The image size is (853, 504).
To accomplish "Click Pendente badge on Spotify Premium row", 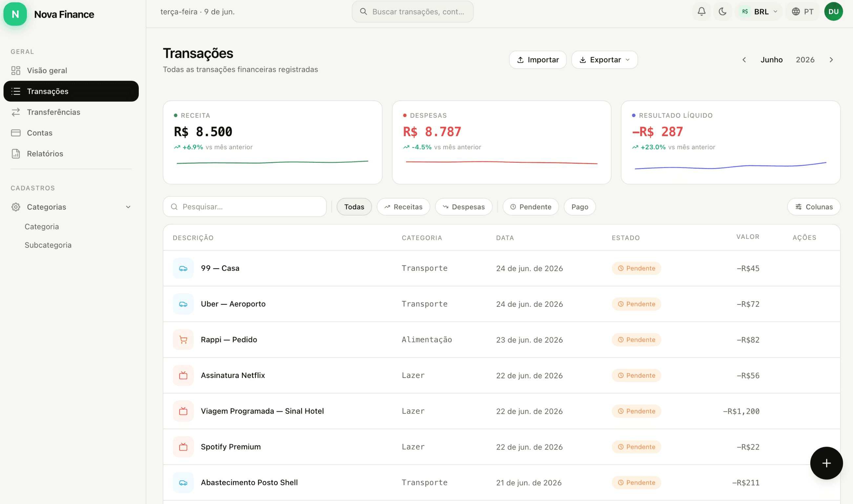I will [636, 447].
